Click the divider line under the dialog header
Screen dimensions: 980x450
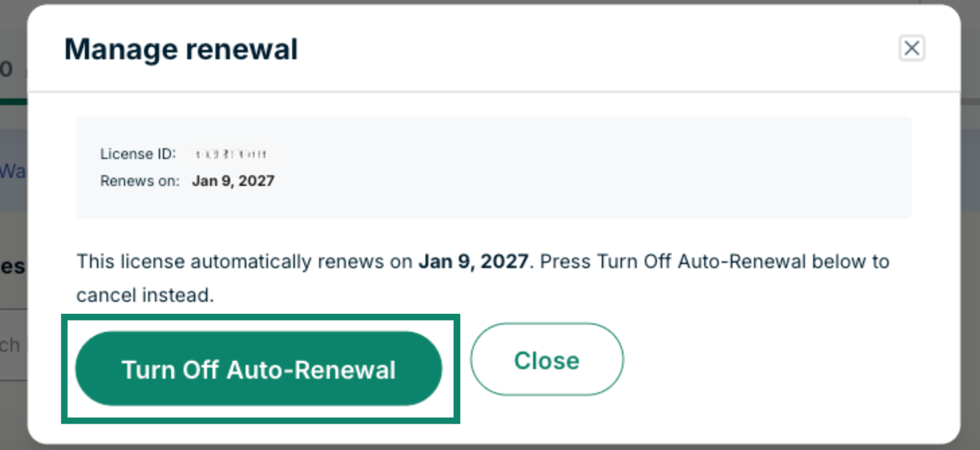493,91
